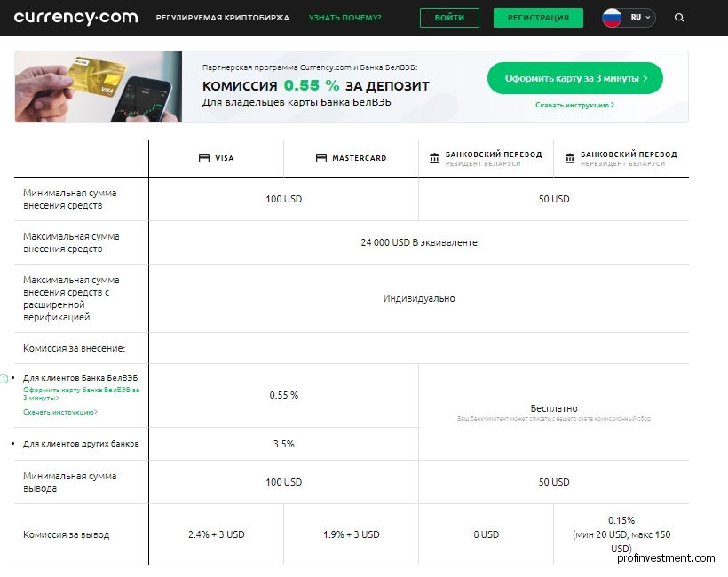Click Для клиентов Банка БелВЭБ label
728x577 pixels.
80,378
